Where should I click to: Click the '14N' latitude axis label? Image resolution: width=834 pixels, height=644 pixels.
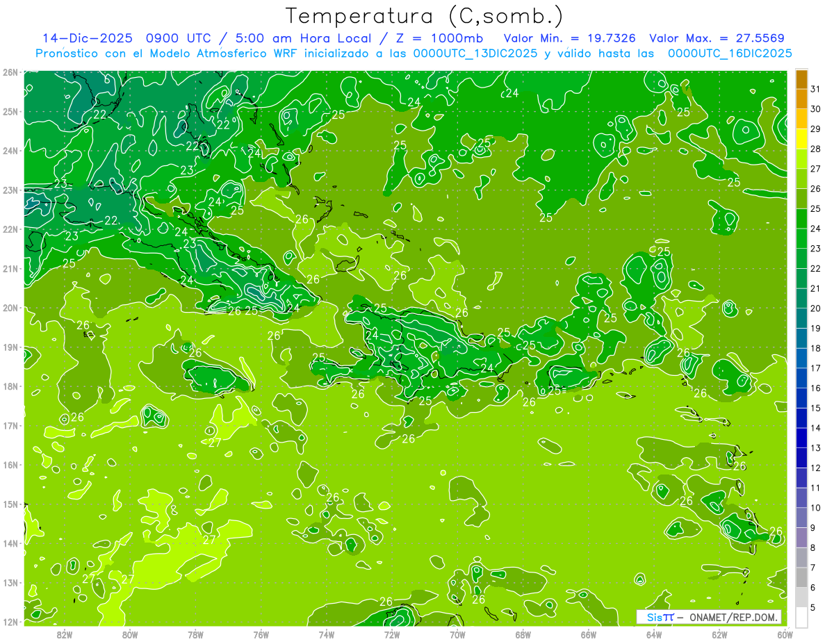point(10,543)
